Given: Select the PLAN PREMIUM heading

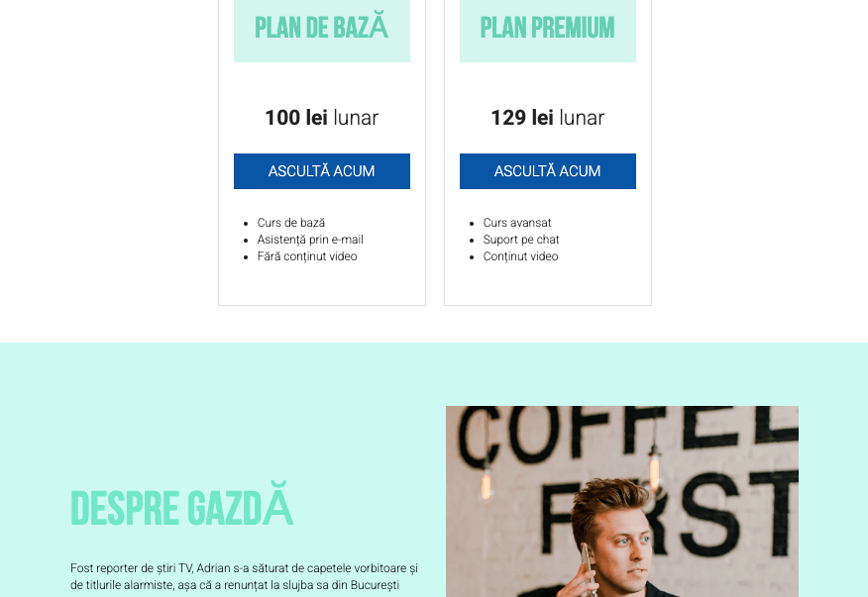Looking at the screenshot, I should pos(547,28).
